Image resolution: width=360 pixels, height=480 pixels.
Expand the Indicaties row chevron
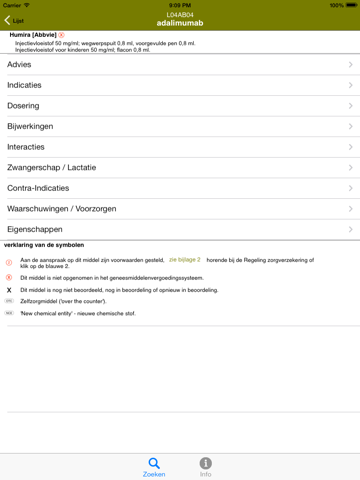351,85
